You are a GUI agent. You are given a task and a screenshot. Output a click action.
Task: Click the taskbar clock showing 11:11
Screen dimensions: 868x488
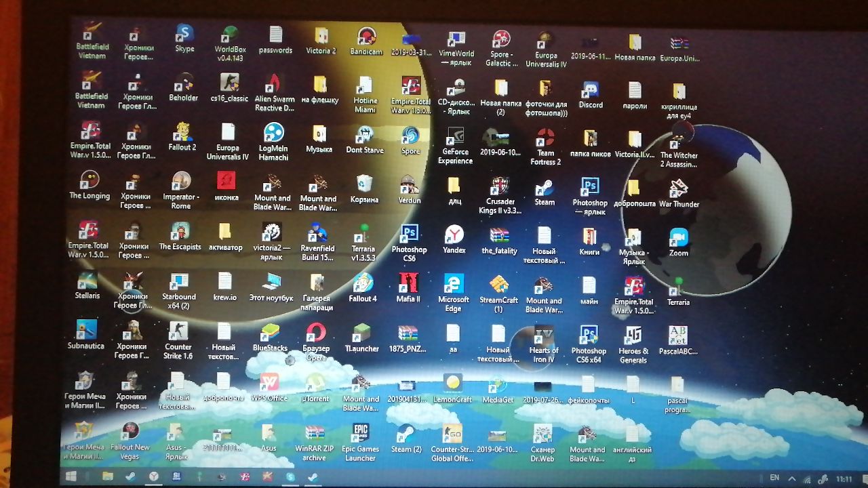click(x=844, y=479)
